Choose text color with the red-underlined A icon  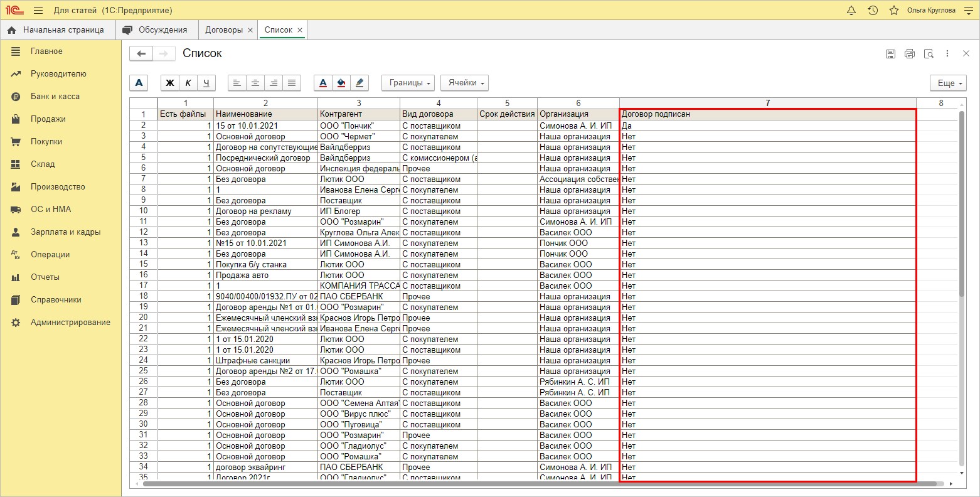[323, 83]
